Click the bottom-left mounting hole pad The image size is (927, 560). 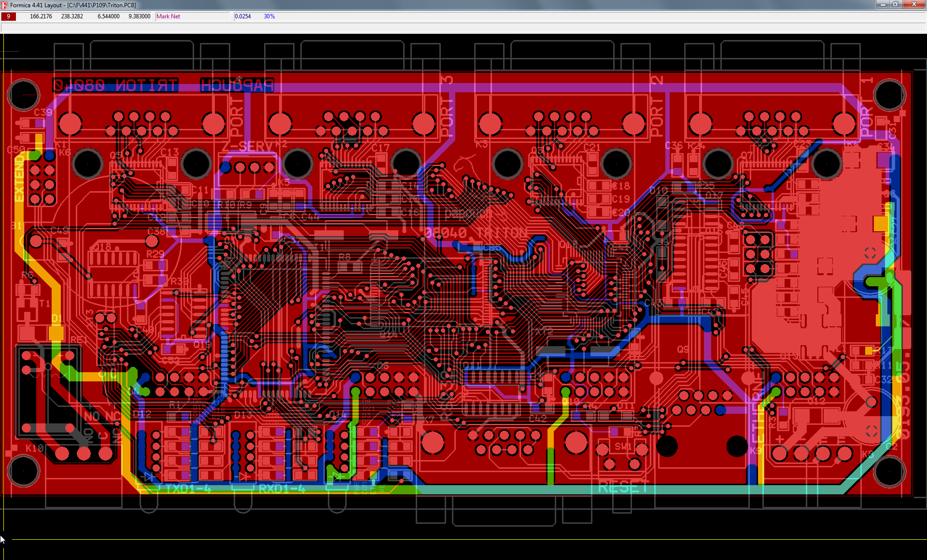point(23,471)
